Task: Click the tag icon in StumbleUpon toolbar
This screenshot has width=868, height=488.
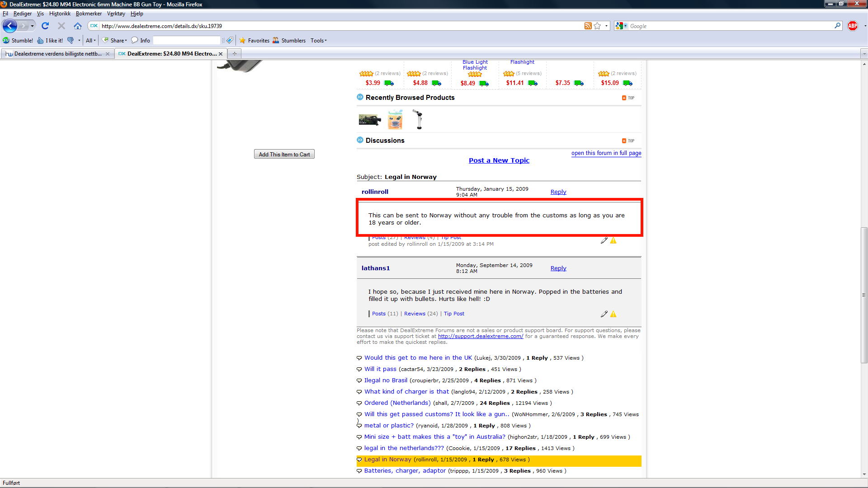Action: pos(230,40)
